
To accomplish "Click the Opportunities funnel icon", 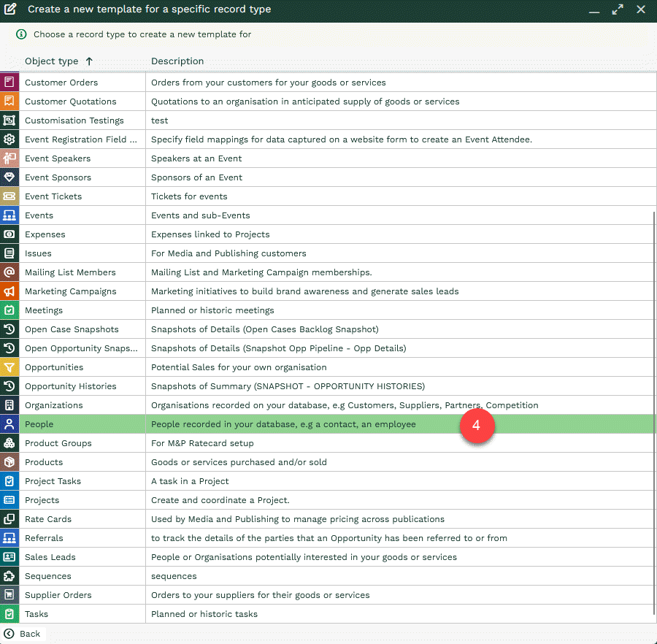I will point(9,367).
